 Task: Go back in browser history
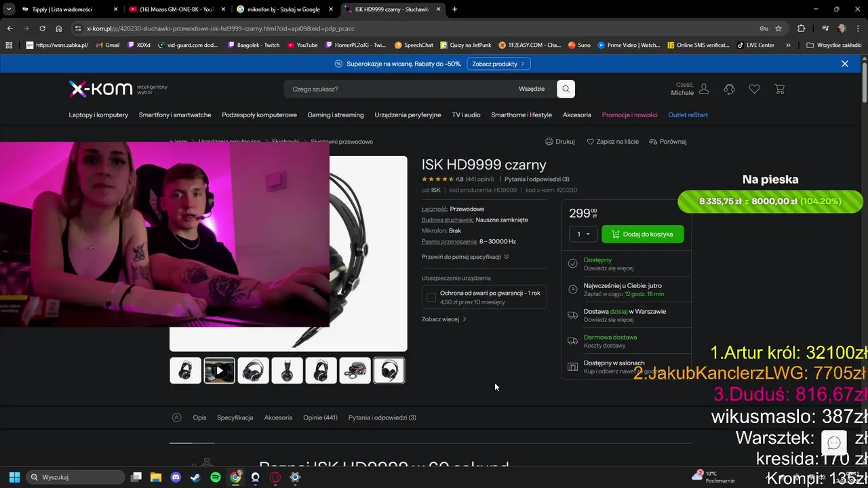tap(9, 28)
